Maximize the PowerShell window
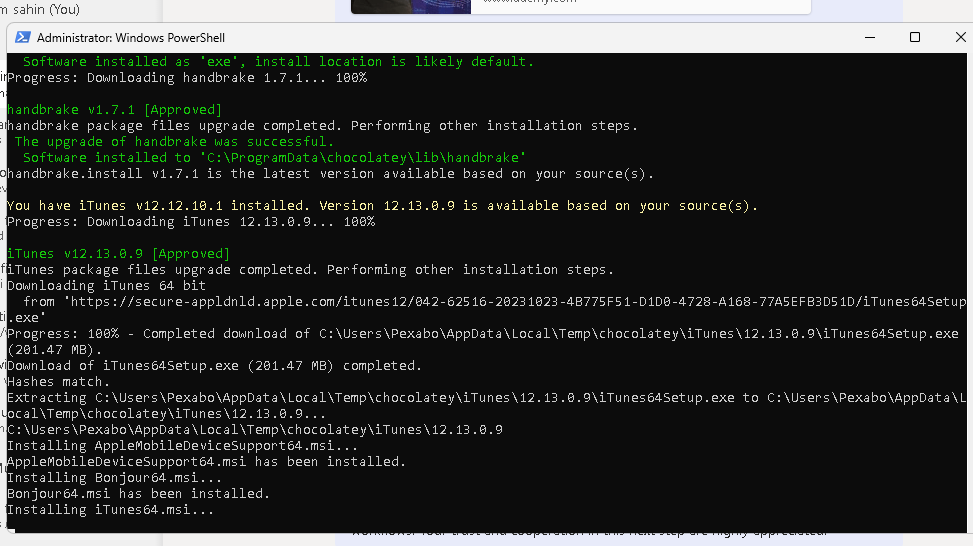This screenshot has width=973, height=546. tap(915, 37)
